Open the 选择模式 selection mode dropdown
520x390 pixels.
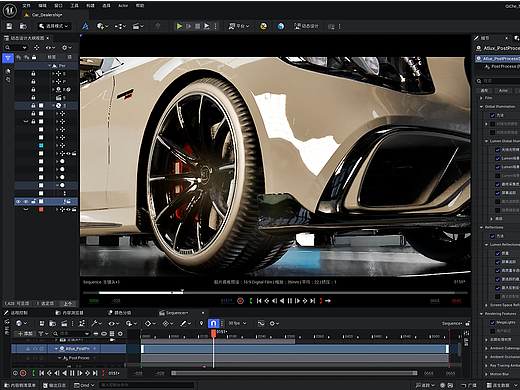(x=54, y=26)
